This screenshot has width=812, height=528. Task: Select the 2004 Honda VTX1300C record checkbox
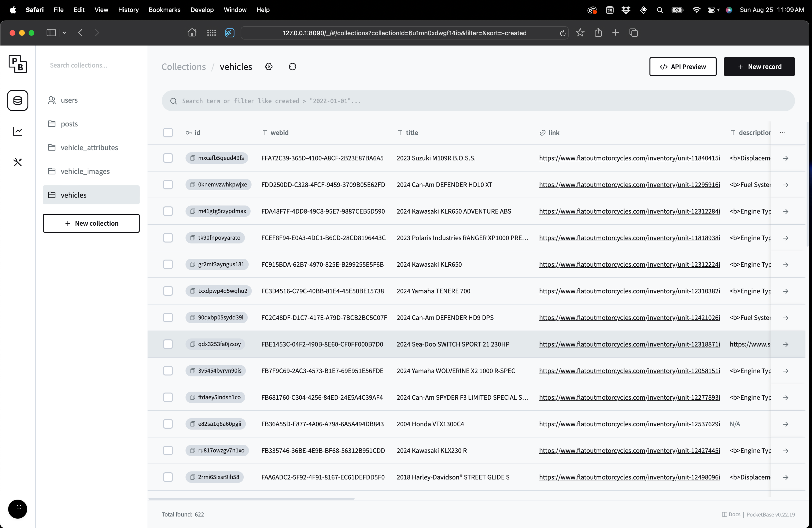168,424
